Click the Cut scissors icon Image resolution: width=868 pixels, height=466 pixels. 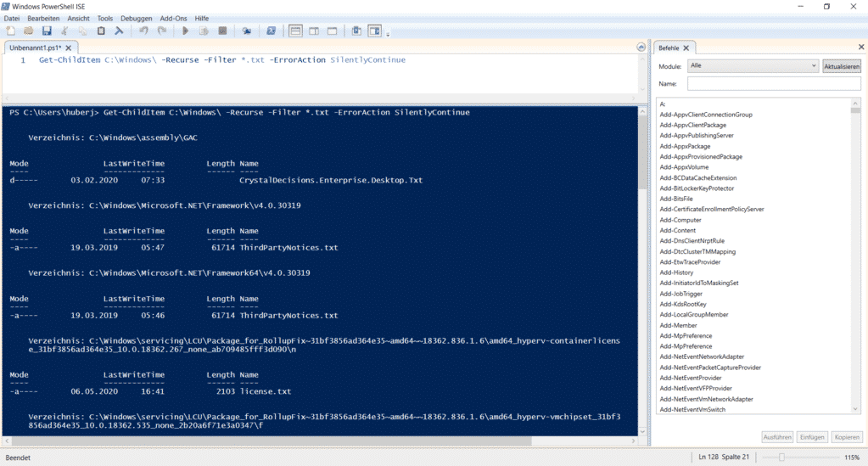(x=64, y=31)
